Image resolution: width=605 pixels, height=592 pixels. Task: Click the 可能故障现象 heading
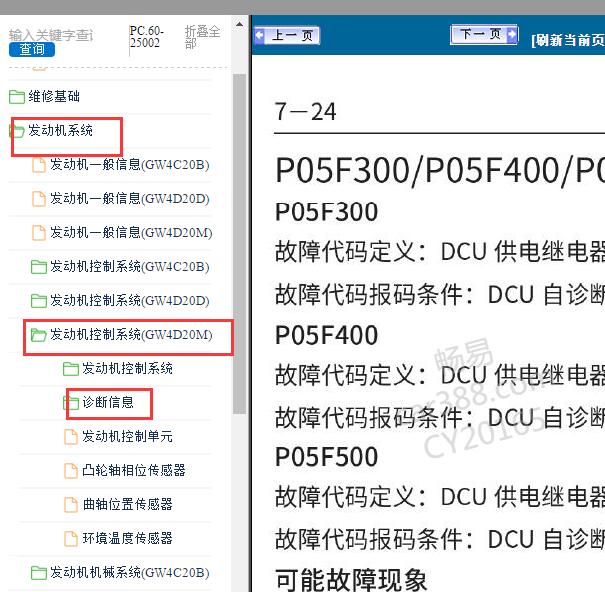point(351,580)
